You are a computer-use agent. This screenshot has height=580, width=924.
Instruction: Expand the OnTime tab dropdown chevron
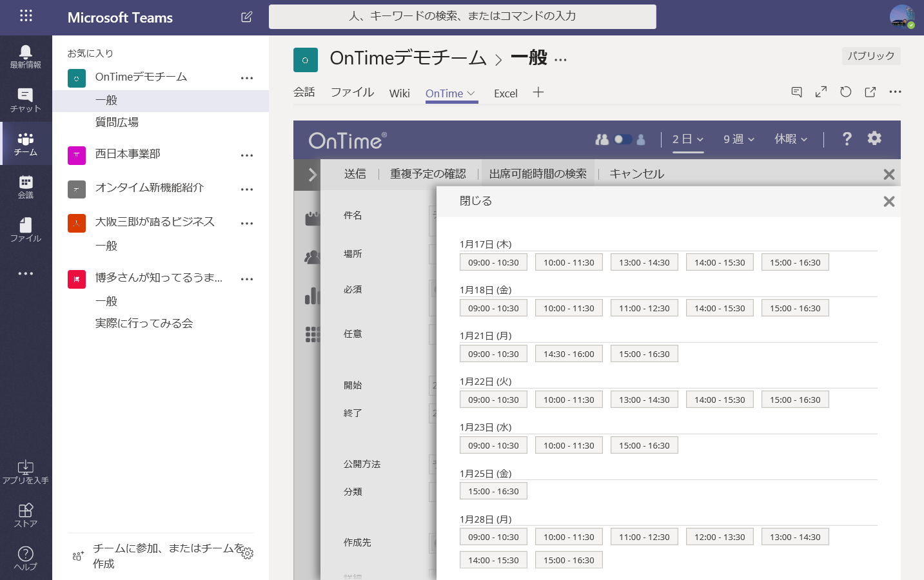coord(471,93)
